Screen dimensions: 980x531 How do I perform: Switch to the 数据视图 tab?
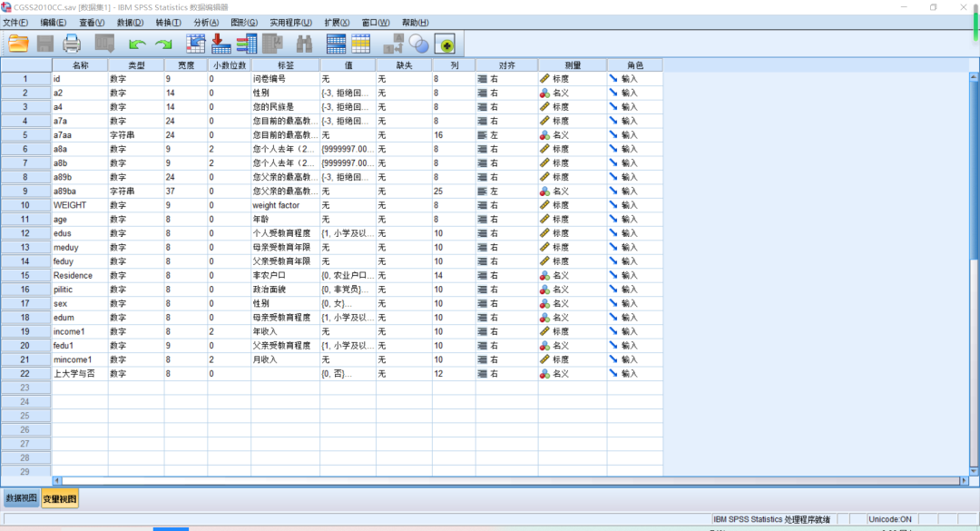click(21, 498)
